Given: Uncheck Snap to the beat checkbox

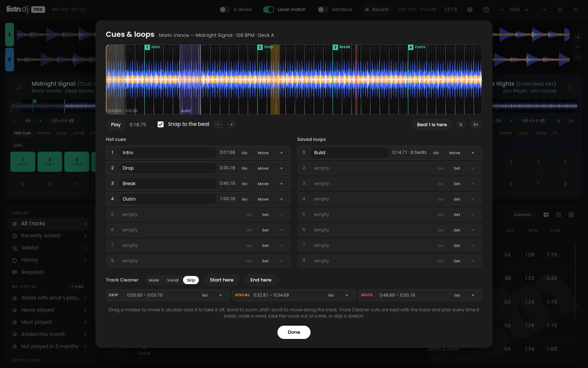Looking at the screenshot, I should pos(161,124).
